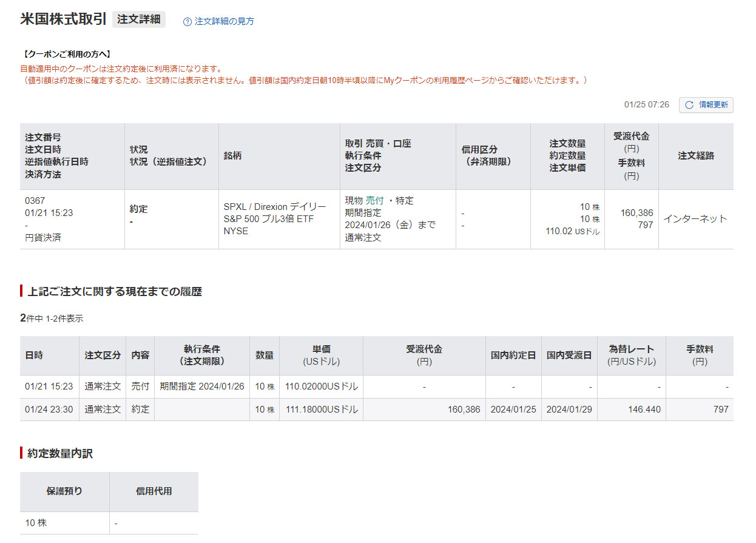Click the SPXL Direxion ETF stock name
756x543 pixels.
274,218
